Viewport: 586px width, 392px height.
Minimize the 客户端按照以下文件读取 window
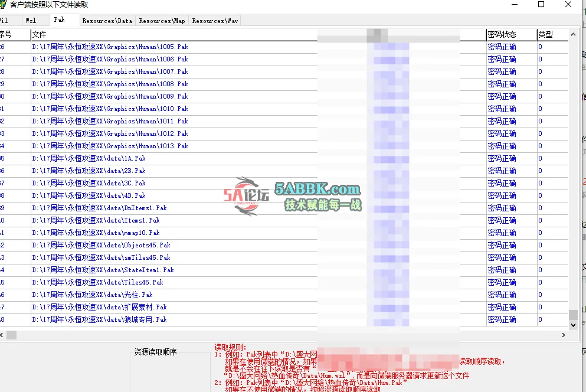(515, 5)
